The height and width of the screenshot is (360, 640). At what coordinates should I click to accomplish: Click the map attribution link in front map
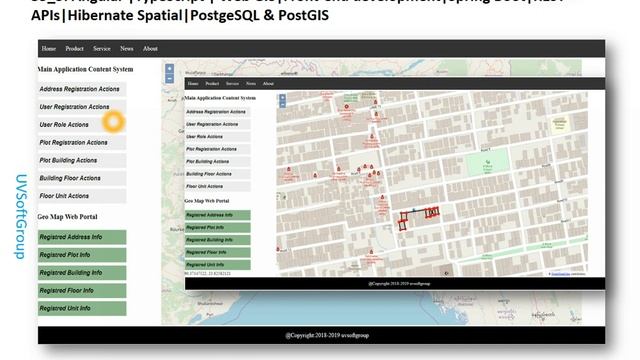(x=560, y=274)
